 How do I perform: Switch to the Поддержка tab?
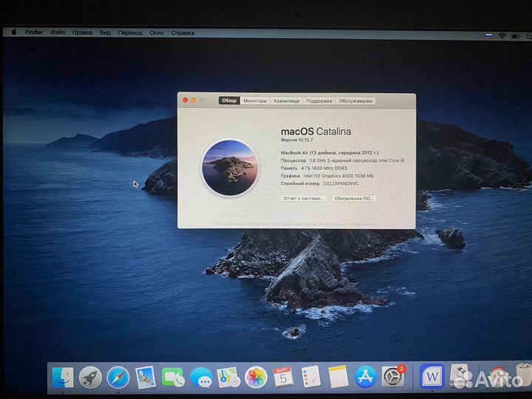pyautogui.click(x=319, y=100)
